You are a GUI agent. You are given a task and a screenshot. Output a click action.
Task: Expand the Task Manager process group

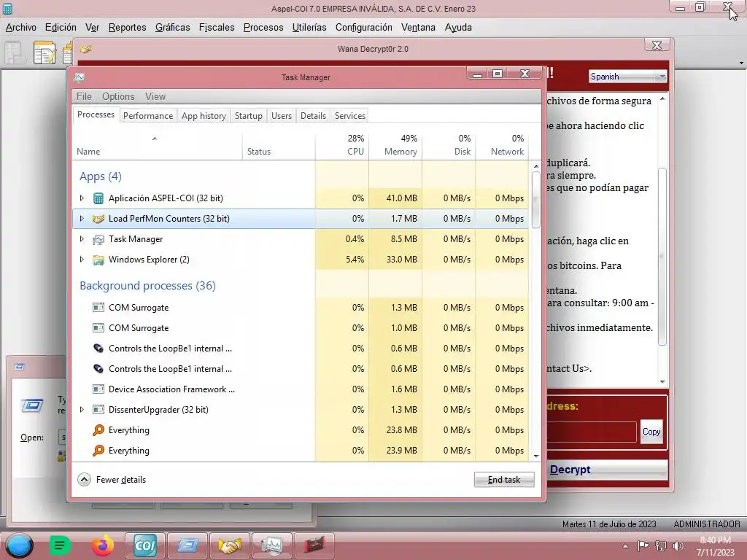[x=82, y=239]
